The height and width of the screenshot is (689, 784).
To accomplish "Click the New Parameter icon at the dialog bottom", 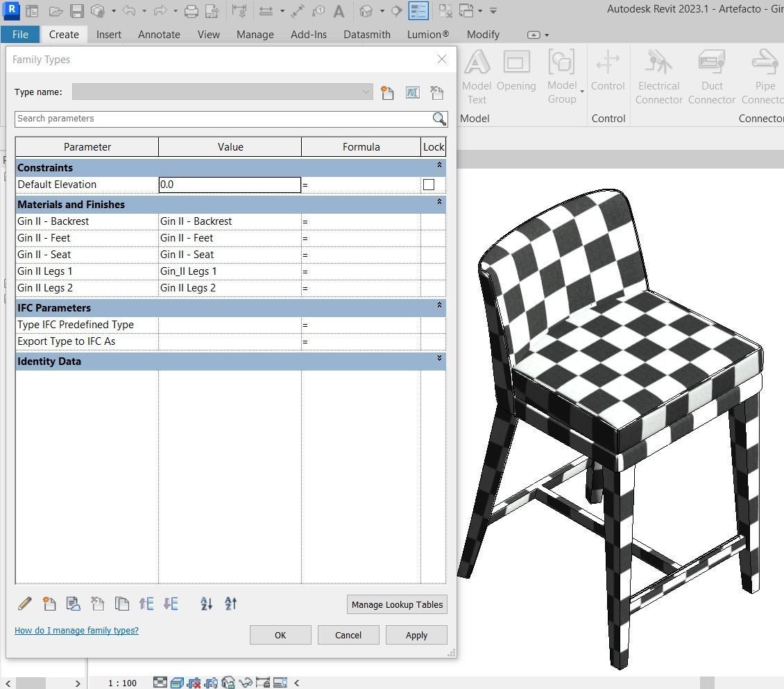I will pyautogui.click(x=49, y=604).
